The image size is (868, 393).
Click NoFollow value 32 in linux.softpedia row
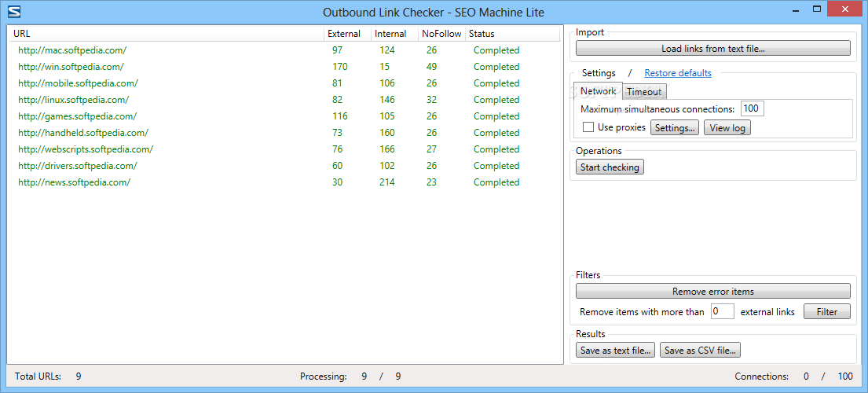click(432, 100)
